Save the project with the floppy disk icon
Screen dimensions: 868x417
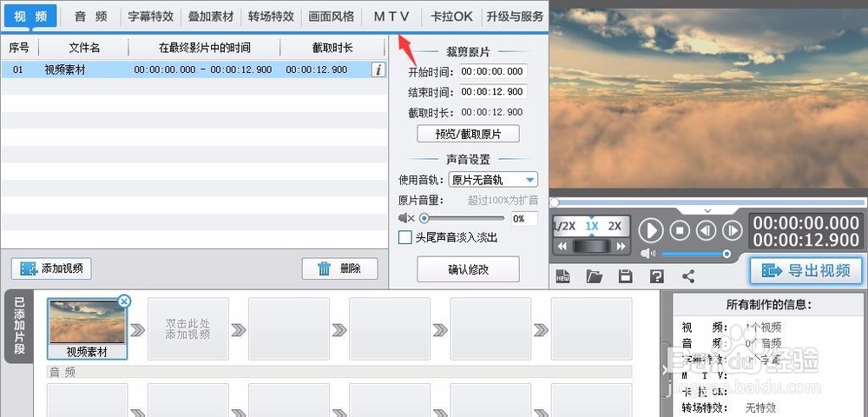[x=626, y=276]
